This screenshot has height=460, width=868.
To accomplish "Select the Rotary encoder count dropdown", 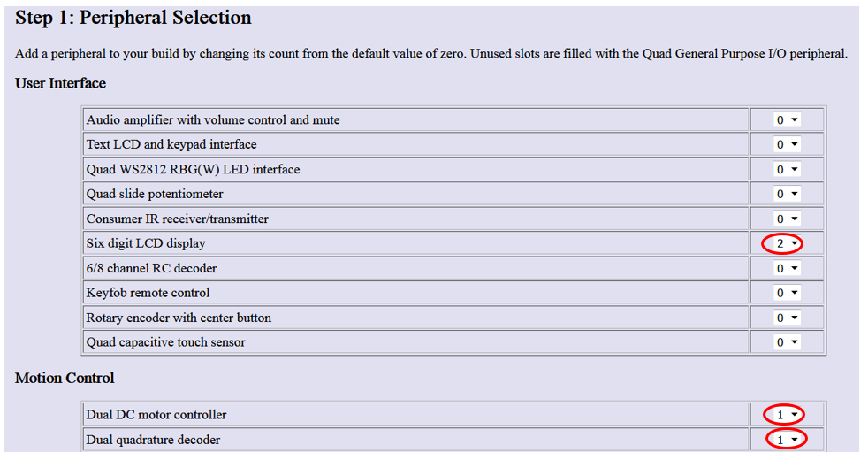I will (787, 318).
